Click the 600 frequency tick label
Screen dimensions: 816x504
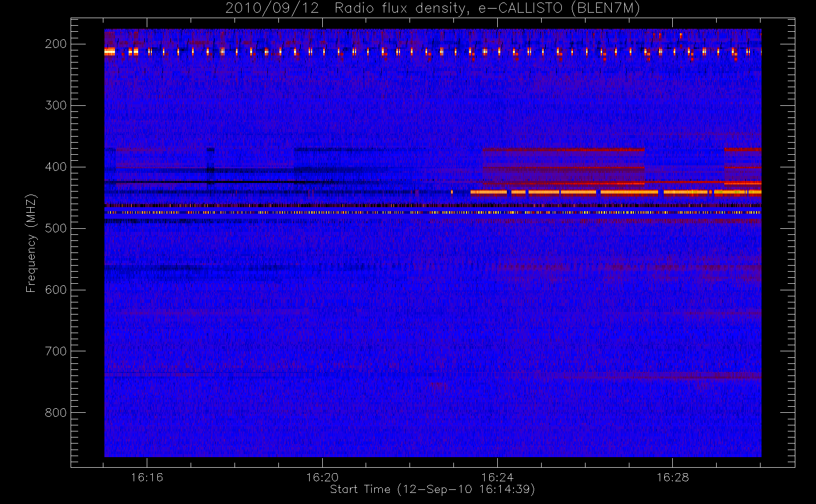[x=56, y=290]
